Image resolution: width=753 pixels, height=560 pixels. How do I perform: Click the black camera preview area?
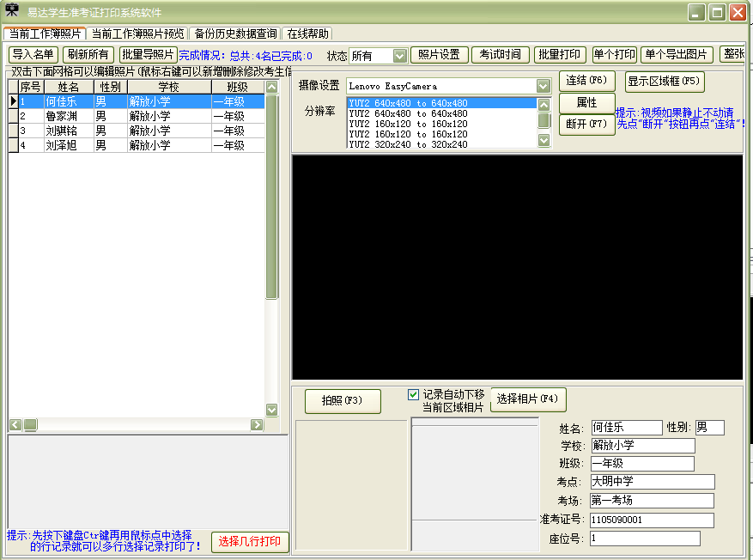(517, 267)
